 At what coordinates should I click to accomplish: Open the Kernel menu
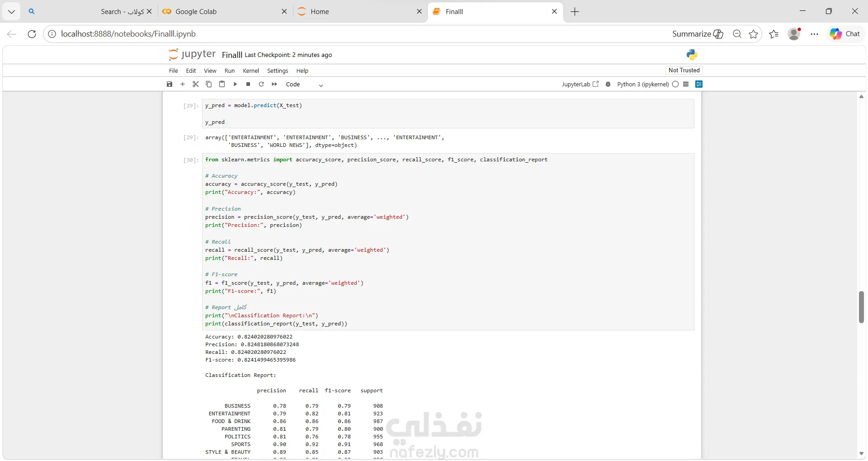click(251, 71)
